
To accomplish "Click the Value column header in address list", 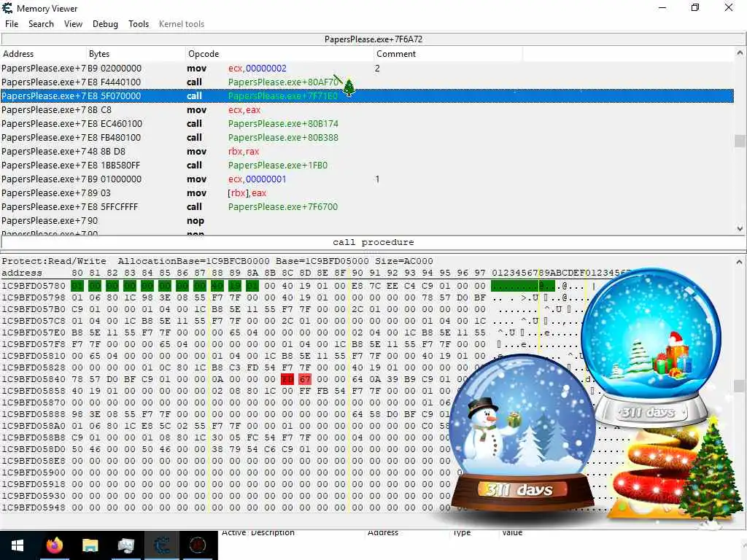I will [x=512, y=533].
